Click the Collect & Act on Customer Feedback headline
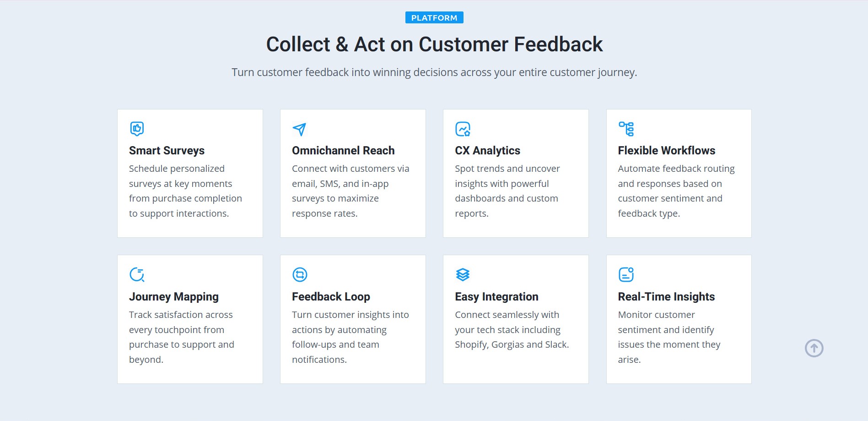Viewport: 868px width, 421px height. pos(434,44)
